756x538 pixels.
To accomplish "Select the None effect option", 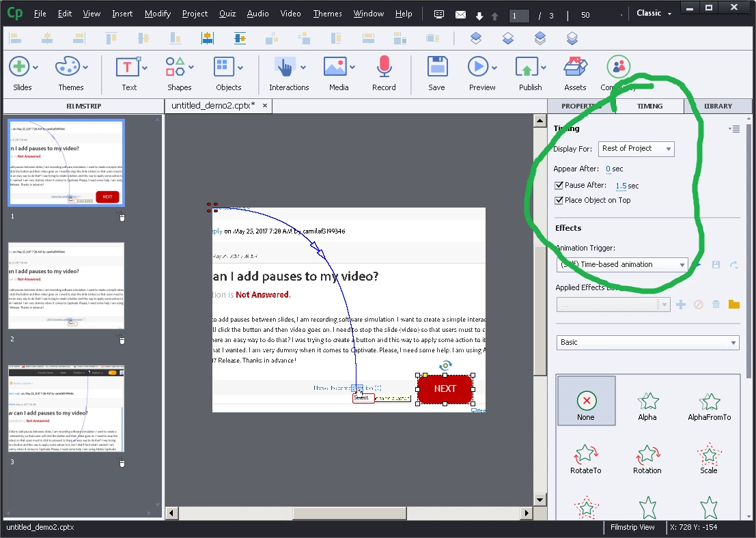I will (x=586, y=401).
